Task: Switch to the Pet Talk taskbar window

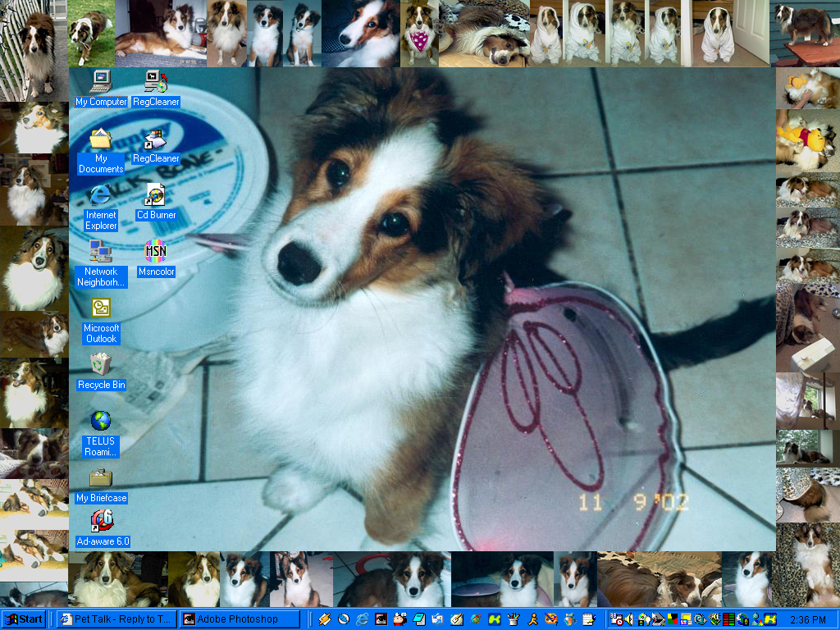Action: 116,619
